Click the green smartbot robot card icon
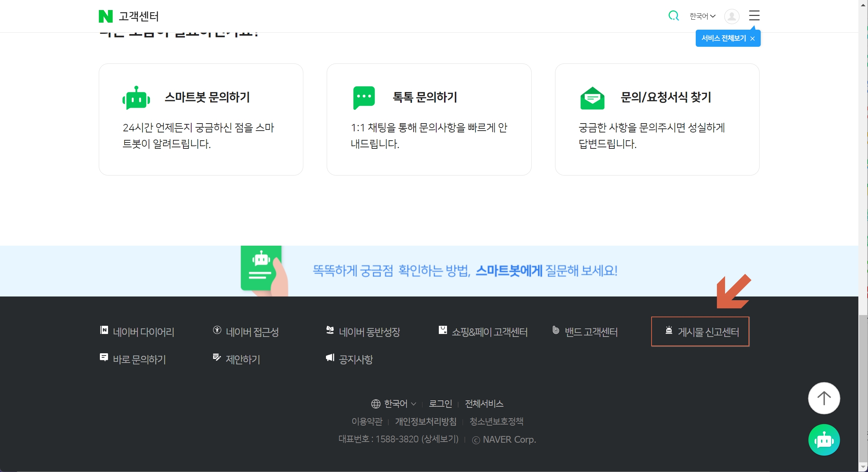 coord(136,98)
